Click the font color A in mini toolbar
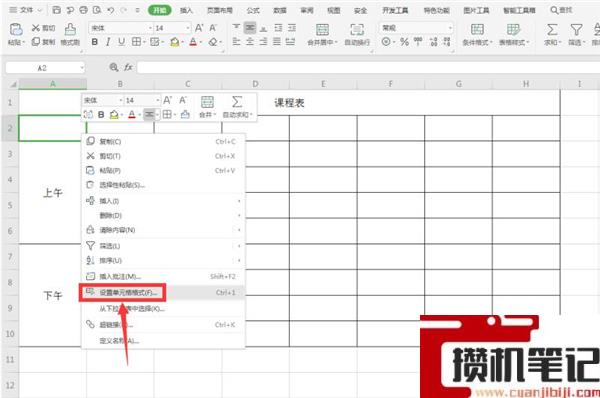The width and height of the screenshot is (600, 398). coord(132,114)
